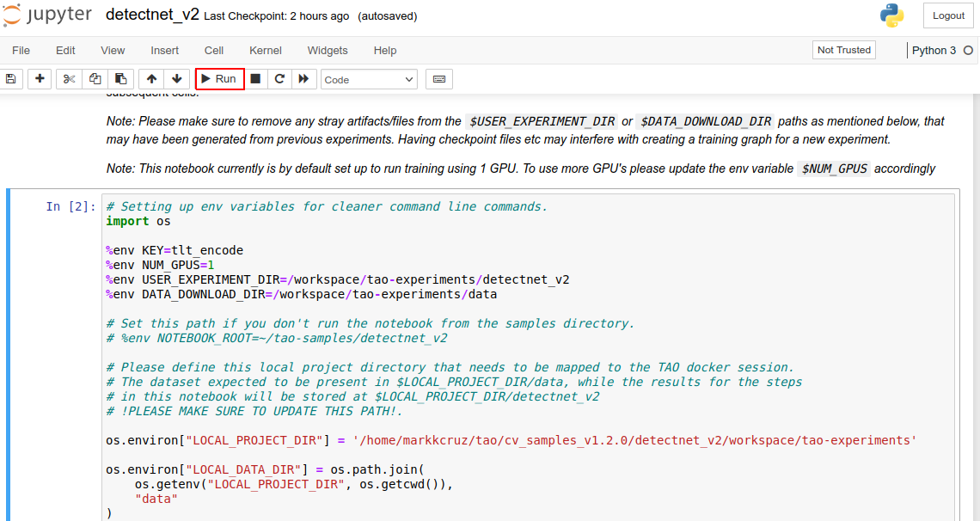Copy selected cells icon
Screen dimensions: 980x521
(95, 79)
